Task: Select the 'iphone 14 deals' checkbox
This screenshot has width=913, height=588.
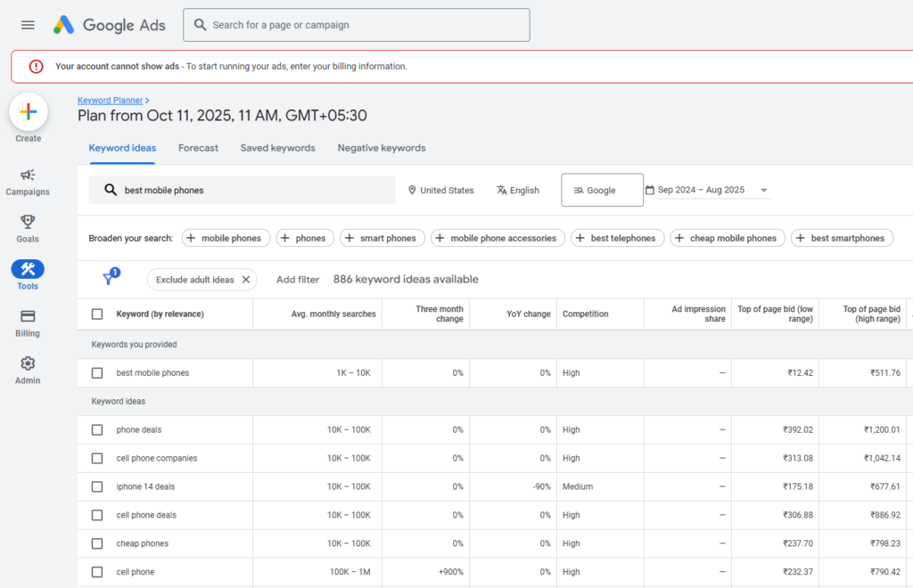Action: (x=97, y=486)
